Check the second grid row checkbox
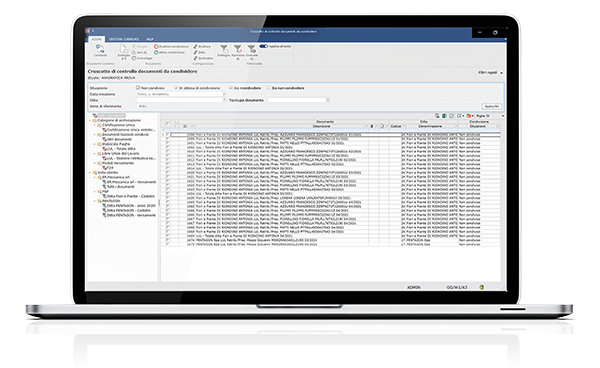 pyautogui.click(x=167, y=139)
